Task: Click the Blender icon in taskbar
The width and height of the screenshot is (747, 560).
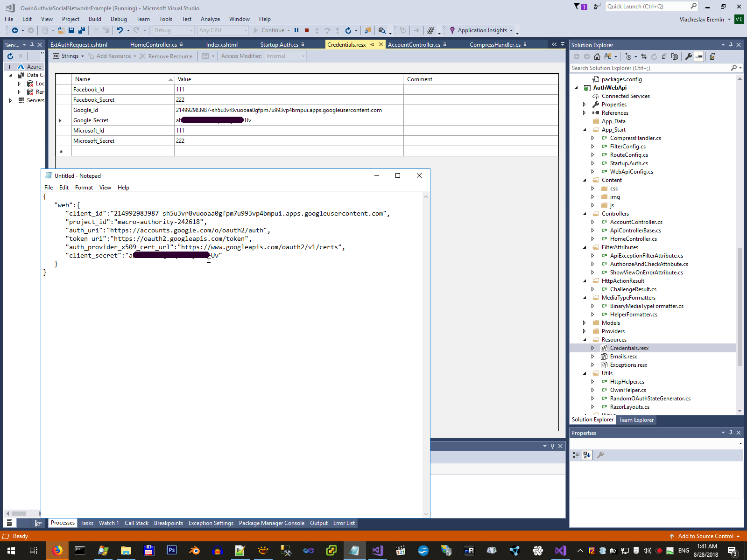Action: pyautogui.click(x=194, y=551)
